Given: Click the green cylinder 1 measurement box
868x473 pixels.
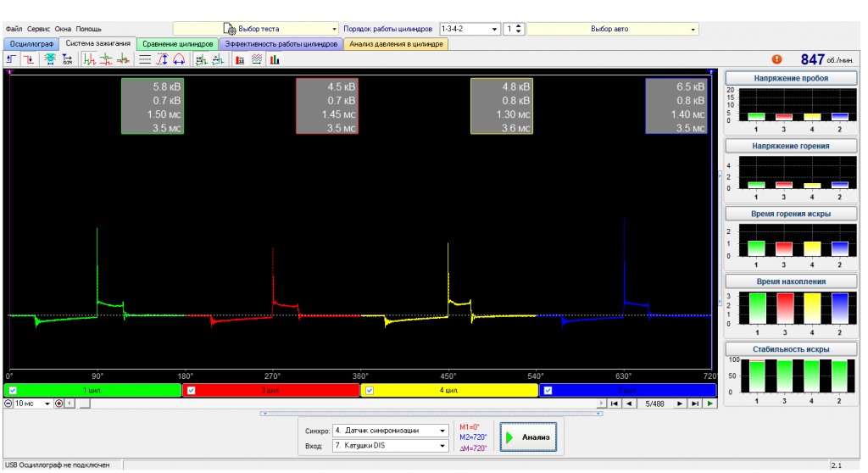Looking at the screenshot, I should pos(153,106).
